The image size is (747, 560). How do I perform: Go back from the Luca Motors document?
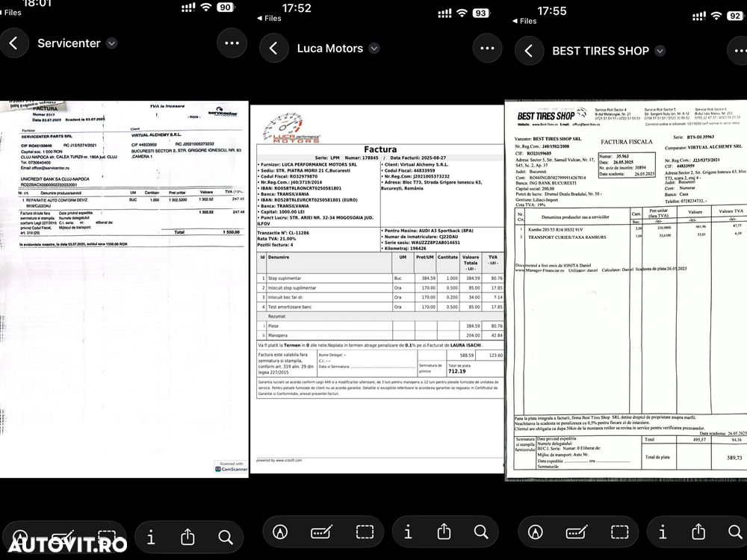(273, 48)
